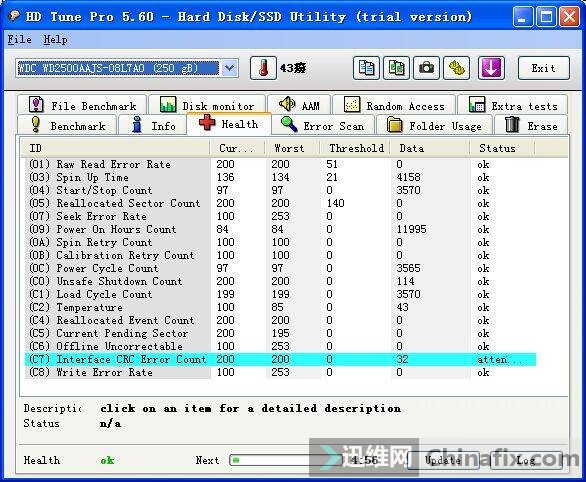Viewport: 586px width, 482px height.
Task: Select the Offline Uncorrectable row
Action: [x=280, y=346]
